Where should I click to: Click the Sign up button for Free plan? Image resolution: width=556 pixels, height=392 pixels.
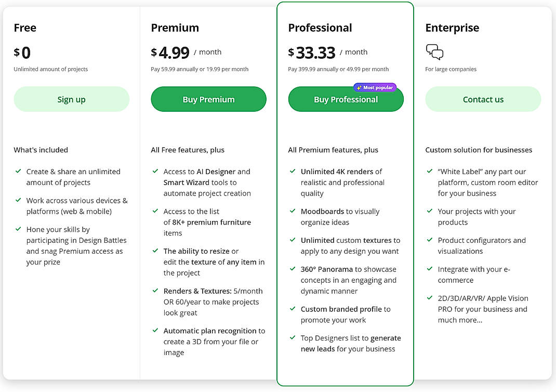pos(71,99)
